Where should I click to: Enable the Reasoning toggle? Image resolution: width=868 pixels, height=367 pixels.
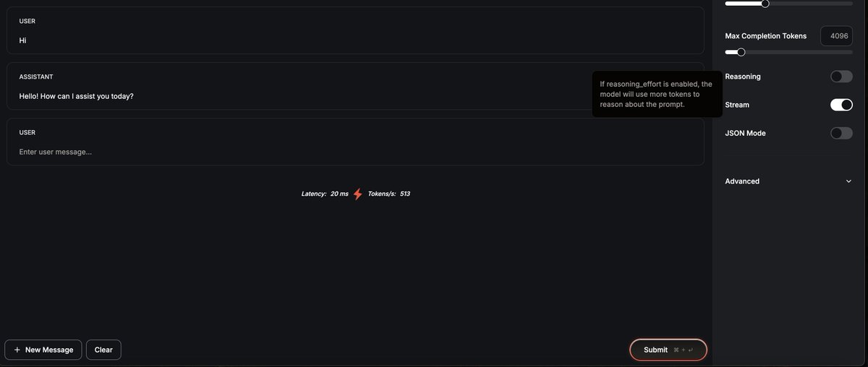point(841,77)
